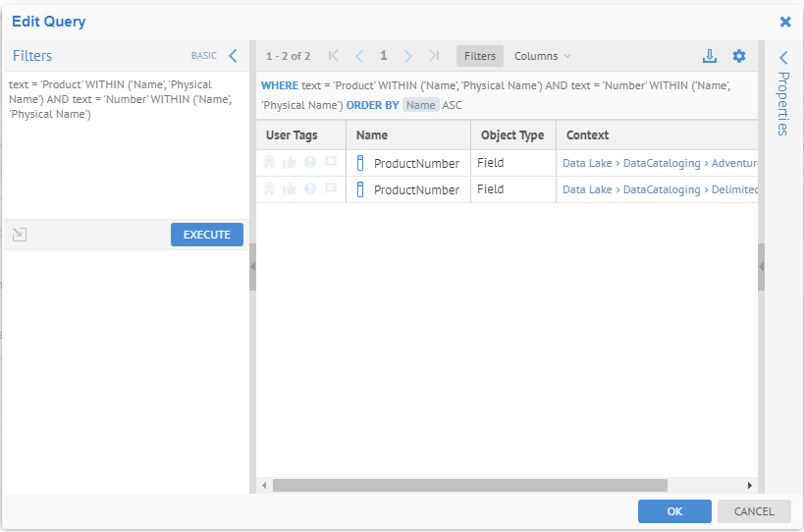This screenshot has width=804, height=532.
Task: Click the OK button
Action: point(674,511)
